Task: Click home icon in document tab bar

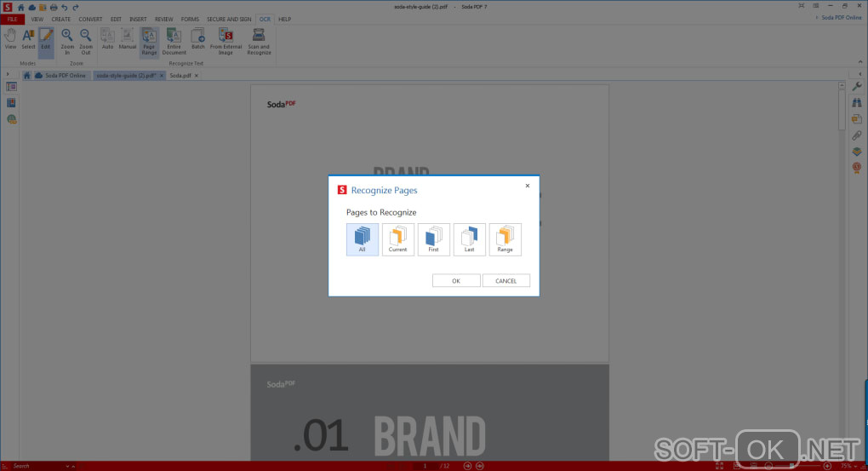Action: [26, 75]
